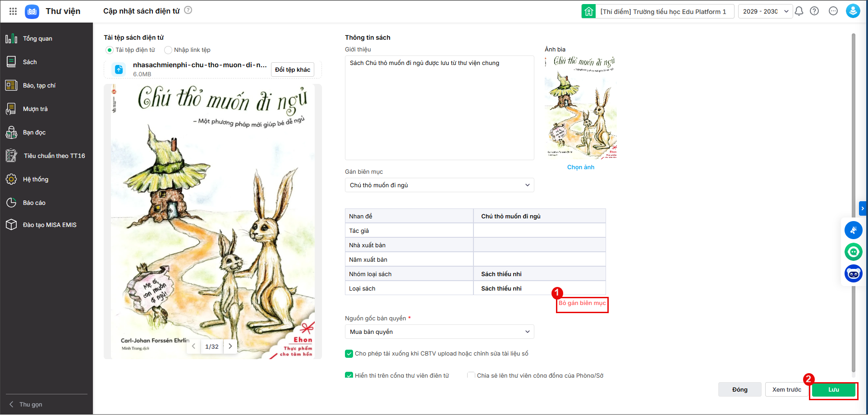Screen dimensions: 868x416
Task: Click the Năm xuất bản table cell
Action: (x=409, y=259)
